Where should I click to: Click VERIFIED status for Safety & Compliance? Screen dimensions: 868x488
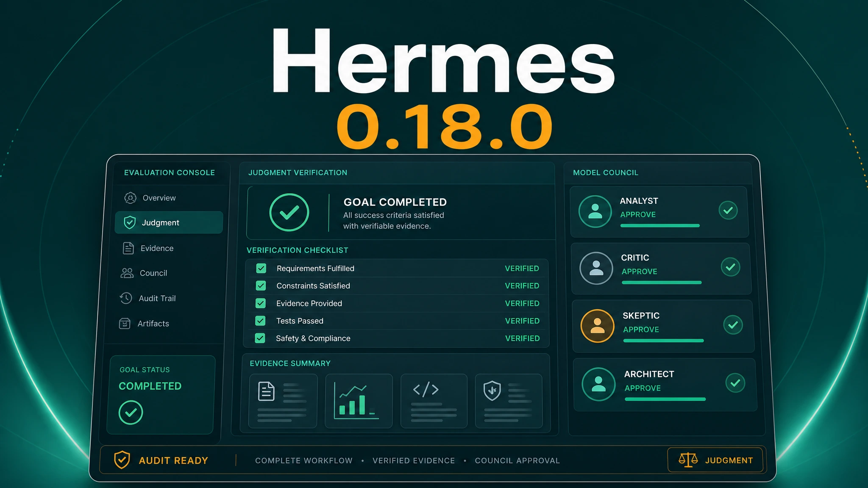coord(522,338)
